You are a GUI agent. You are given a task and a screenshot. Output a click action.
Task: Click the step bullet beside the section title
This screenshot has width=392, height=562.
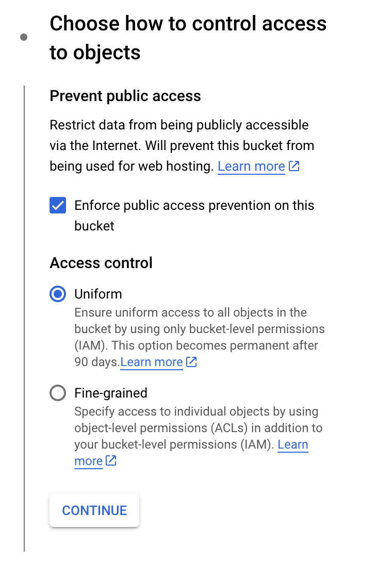(24, 37)
